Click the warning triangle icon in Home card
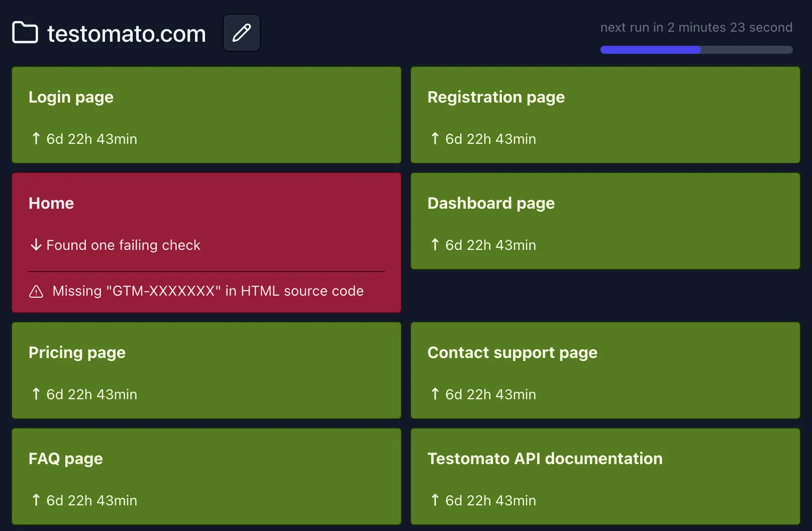 tap(36, 291)
